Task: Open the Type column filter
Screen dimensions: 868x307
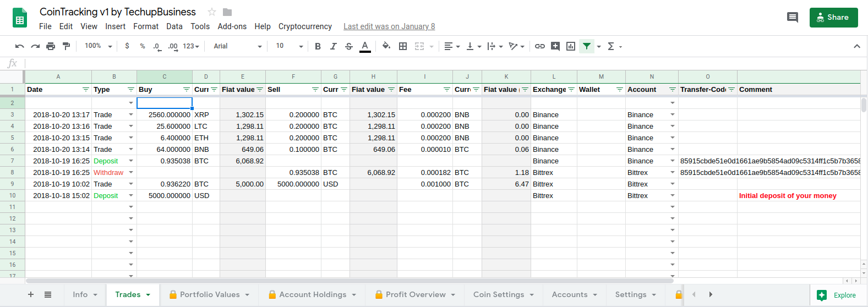Action: (131, 89)
